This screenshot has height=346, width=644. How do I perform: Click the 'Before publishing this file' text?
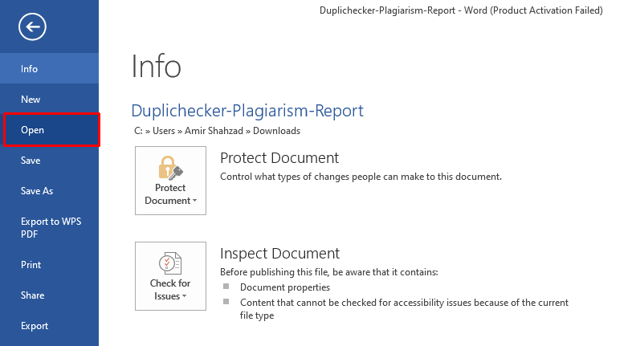pyautogui.click(x=329, y=272)
